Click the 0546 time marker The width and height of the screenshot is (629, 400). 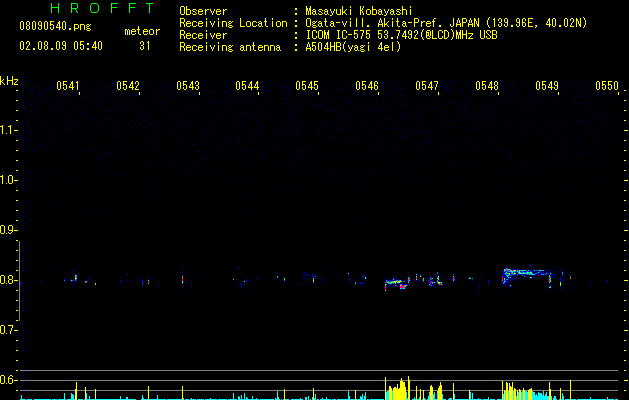pos(367,86)
